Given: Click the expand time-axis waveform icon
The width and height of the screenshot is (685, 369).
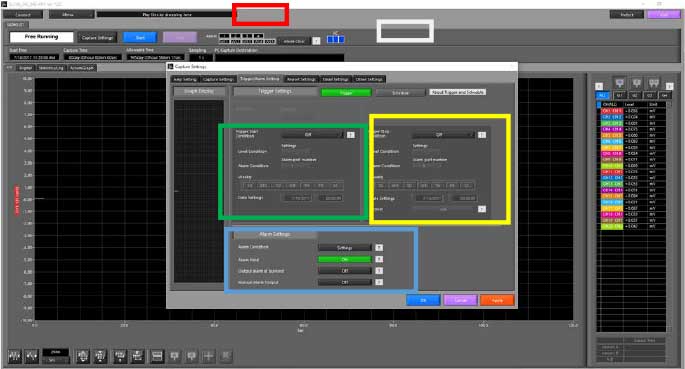Looking at the screenshot, I should pos(14,356).
